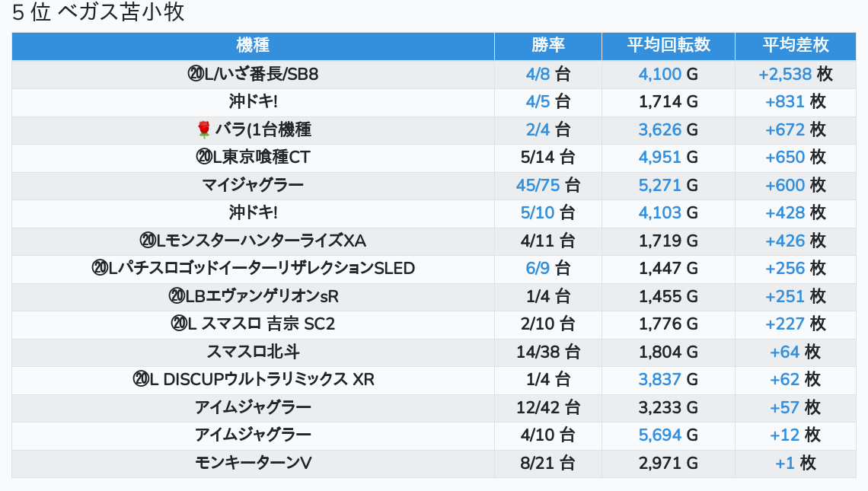Screen dimensions: 868x491
Task: Click the モンキーターンV machine name
Action: [253, 463]
